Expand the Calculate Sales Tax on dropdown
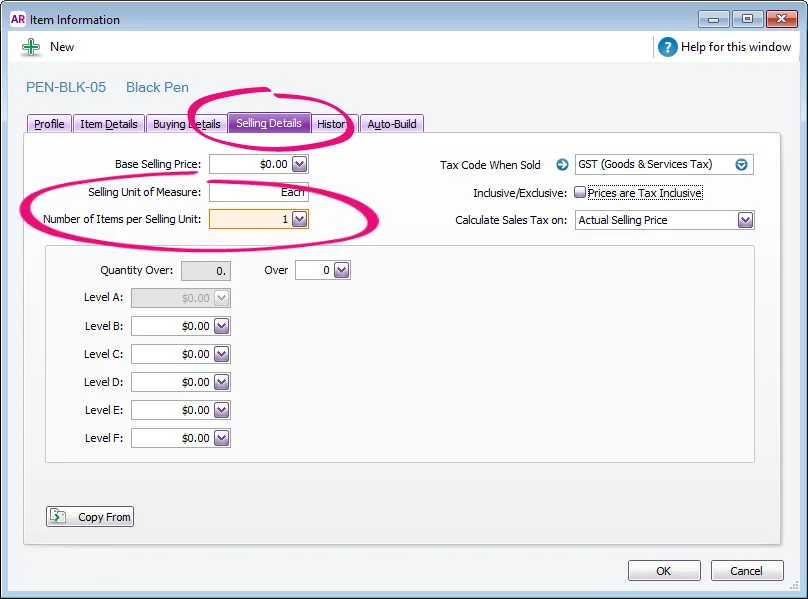This screenshot has width=808, height=599. [745, 220]
